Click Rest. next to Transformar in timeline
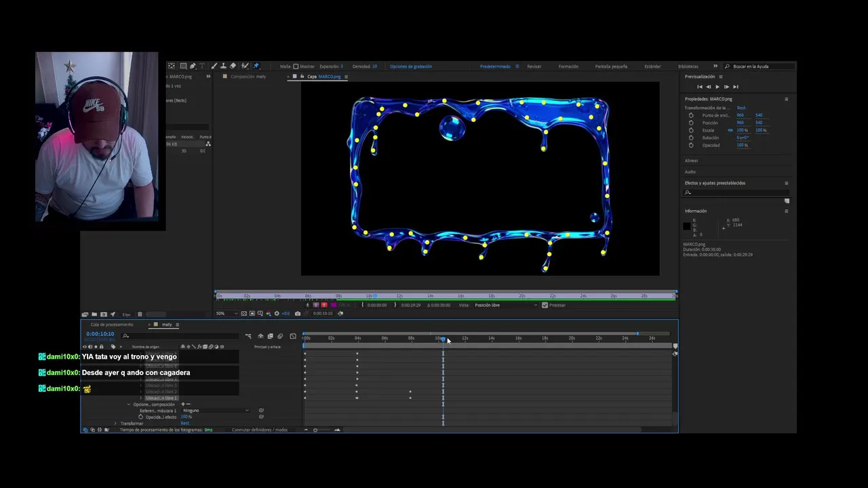The image size is (868, 488). click(185, 423)
